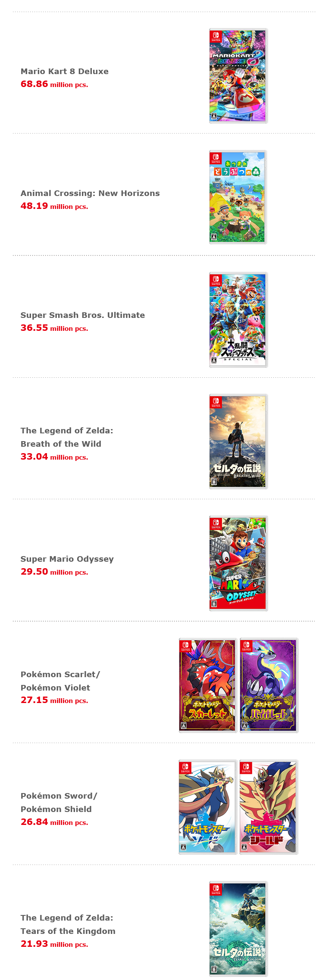
Task: Click the 33.04 million pcs. sales figure
Action: pyautogui.click(x=54, y=457)
